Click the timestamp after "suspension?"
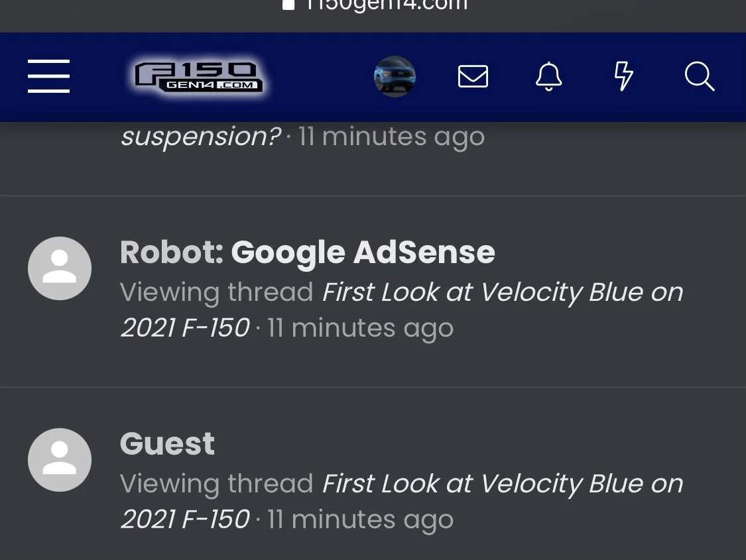The image size is (746, 560). [x=391, y=137]
